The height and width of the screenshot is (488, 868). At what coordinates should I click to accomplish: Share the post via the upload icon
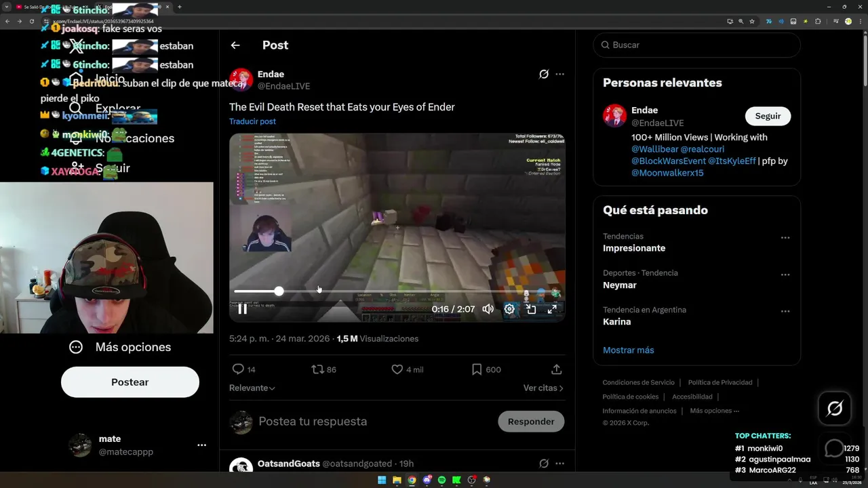click(x=556, y=369)
